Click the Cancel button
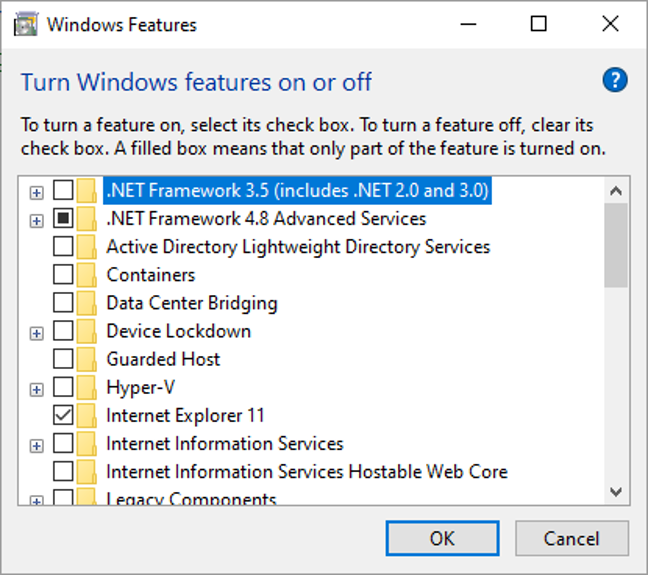Viewport: 648px width, 575px height. point(572,538)
